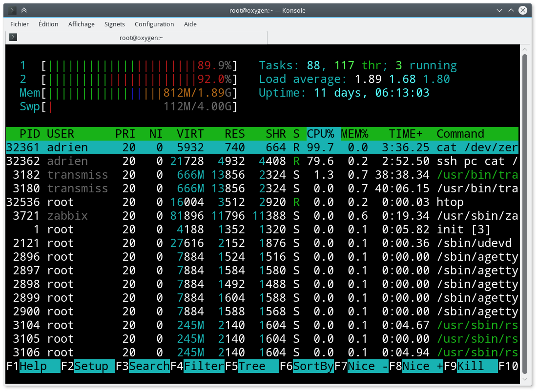Screen dimensions: 538x392
Task: Sort by Command column header
Action: (x=460, y=134)
